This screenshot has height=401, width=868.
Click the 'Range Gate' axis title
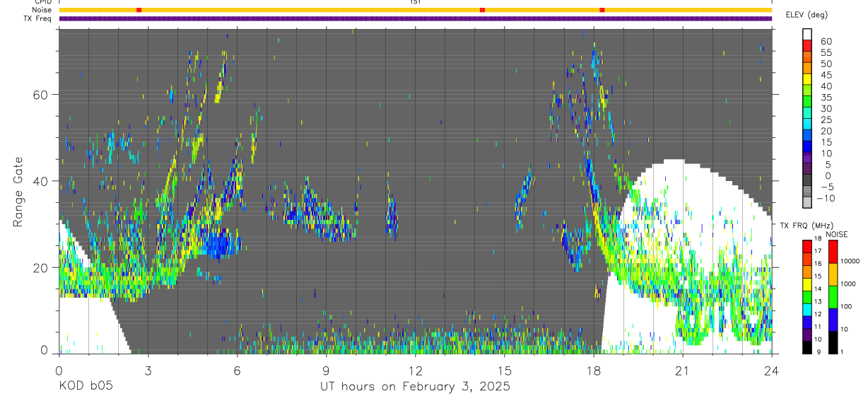pyautogui.click(x=19, y=193)
